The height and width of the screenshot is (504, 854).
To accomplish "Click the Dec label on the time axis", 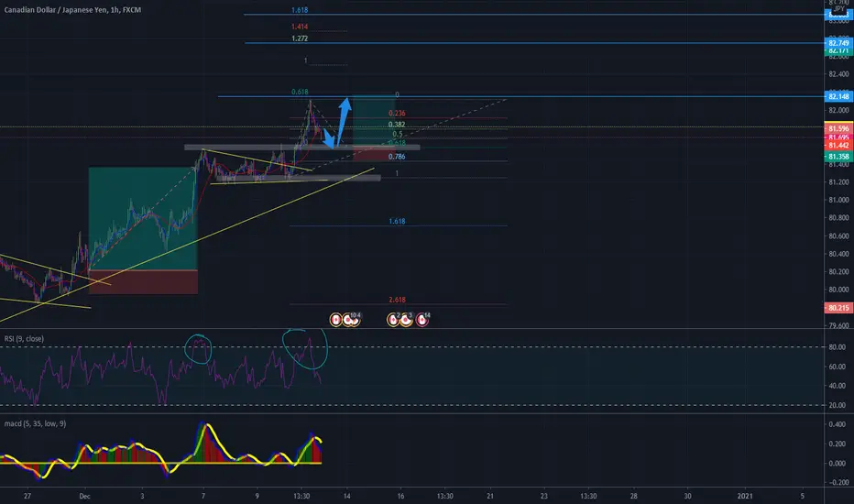I will (x=84, y=497).
